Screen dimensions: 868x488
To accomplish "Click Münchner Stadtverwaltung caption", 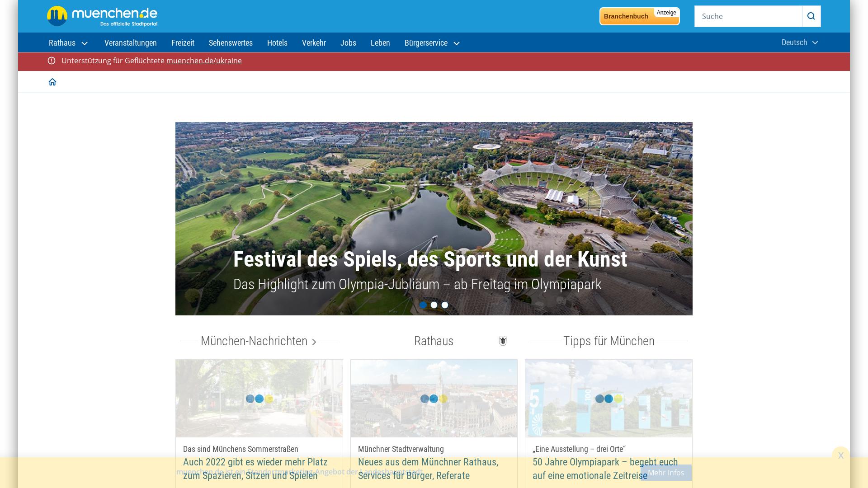I will coord(401,449).
